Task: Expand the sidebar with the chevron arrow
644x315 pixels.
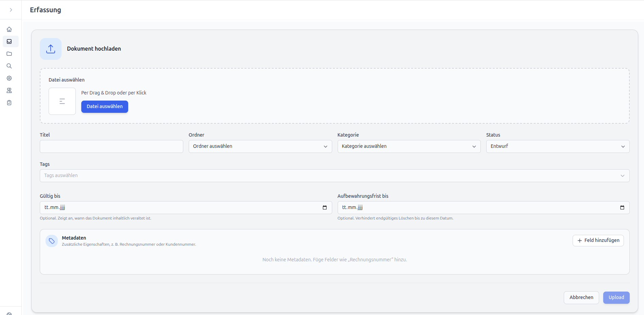Action: (x=11, y=10)
